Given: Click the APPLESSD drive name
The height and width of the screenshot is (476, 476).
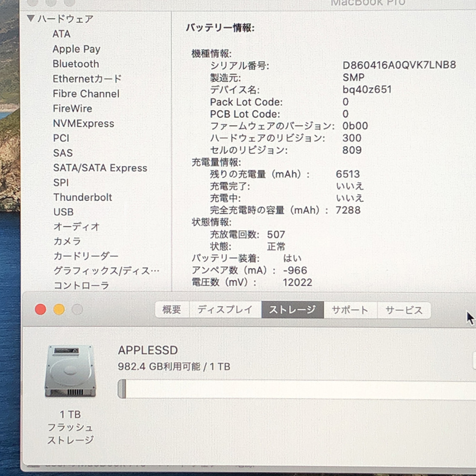Looking at the screenshot, I should 148,350.
